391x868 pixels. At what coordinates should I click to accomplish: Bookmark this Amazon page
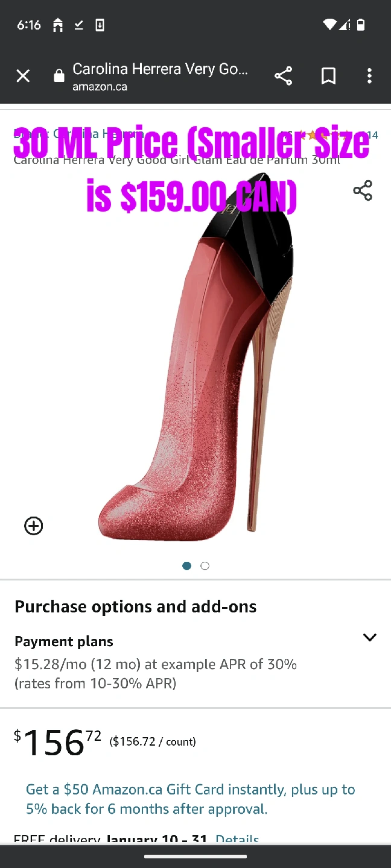(x=328, y=76)
